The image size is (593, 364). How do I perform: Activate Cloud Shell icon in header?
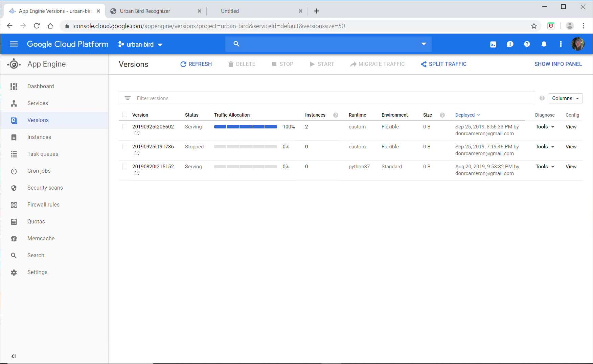coord(493,44)
